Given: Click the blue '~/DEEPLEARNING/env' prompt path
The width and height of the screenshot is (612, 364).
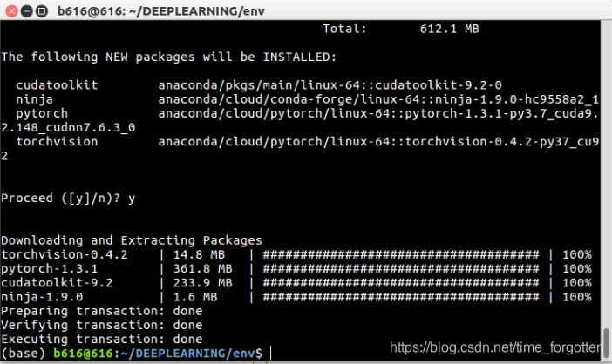Looking at the screenshot, I should tap(187, 354).
